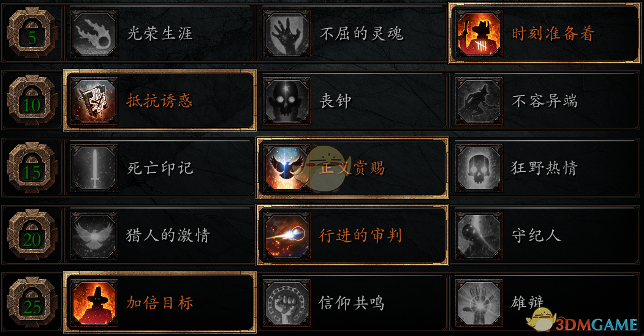Click the 雄辩 glowing hand icon
The height and width of the screenshot is (336, 644).
[x=479, y=303]
